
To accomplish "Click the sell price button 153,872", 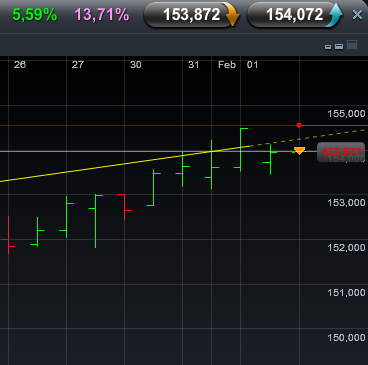I will tap(191, 15).
